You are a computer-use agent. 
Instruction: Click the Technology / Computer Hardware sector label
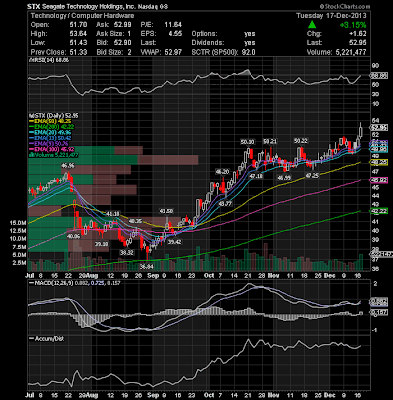[x=82, y=16]
